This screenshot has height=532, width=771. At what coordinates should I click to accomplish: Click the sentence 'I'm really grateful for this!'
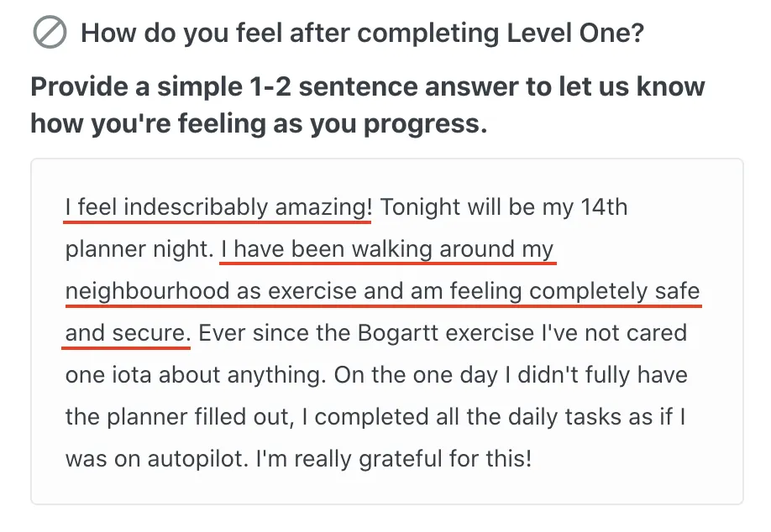[394, 459]
